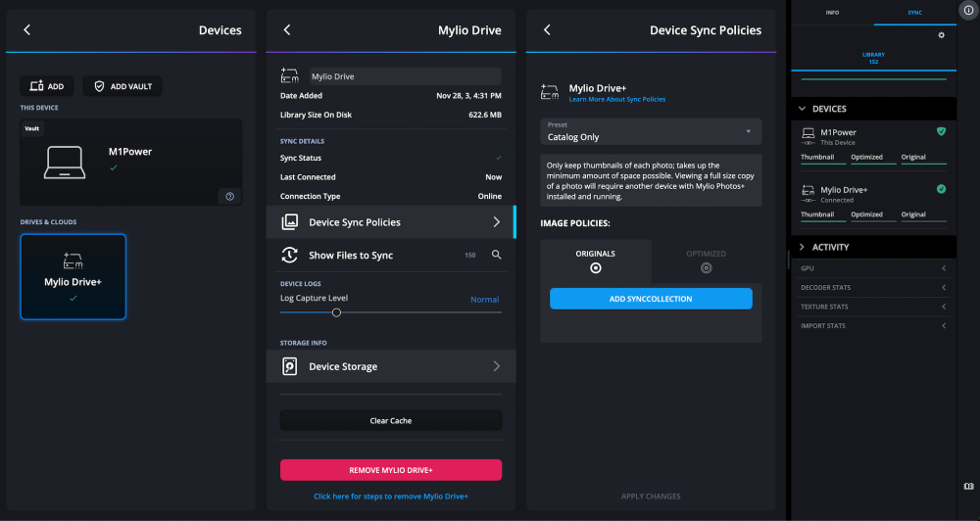Switch to the INFO tab
This screenshot has width=980, height=521.
tap(832, 13)
